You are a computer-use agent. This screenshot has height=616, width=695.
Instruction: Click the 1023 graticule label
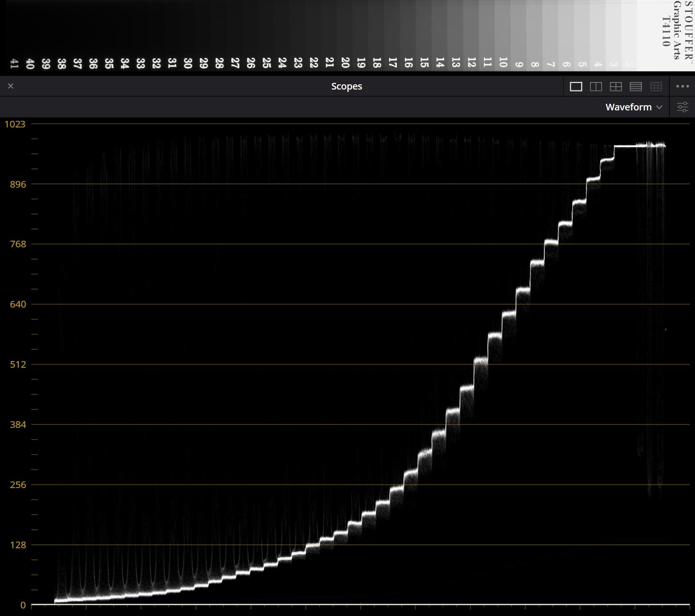point(15,124)
